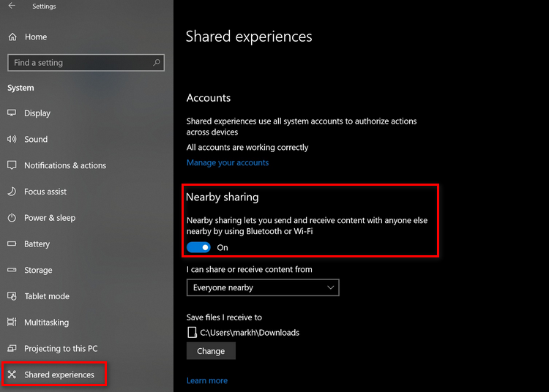Click the Multitasking icon

pos(12,322)
